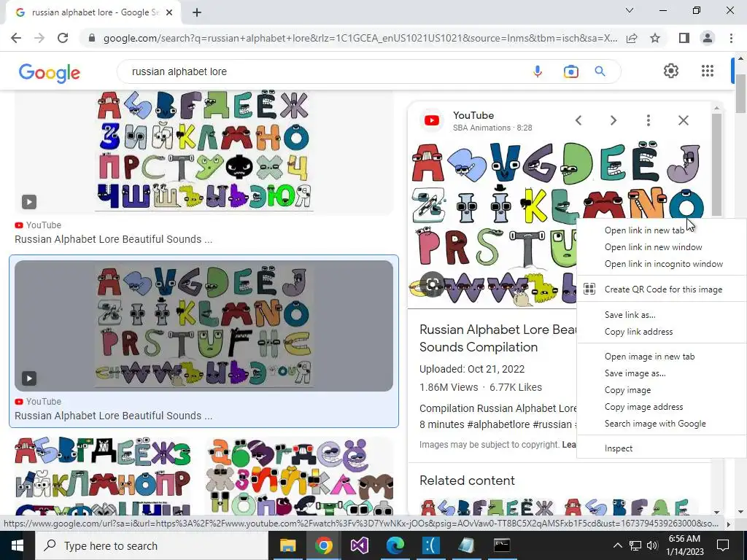Open Chrome three-dot menu

tap(731, 38)
